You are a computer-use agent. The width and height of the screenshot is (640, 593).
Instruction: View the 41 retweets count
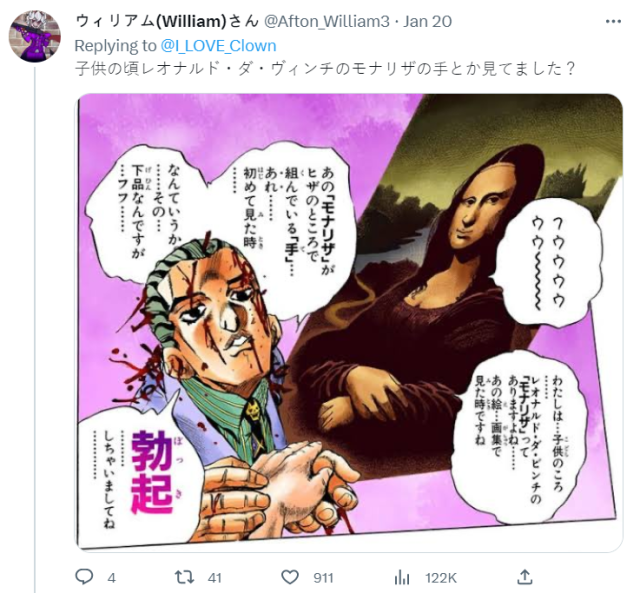coord(214,578)
